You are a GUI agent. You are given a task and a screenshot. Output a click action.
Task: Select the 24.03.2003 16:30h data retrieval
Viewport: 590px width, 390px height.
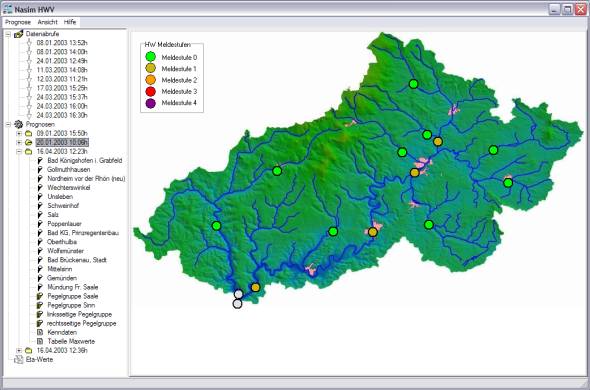pos(62,115)
